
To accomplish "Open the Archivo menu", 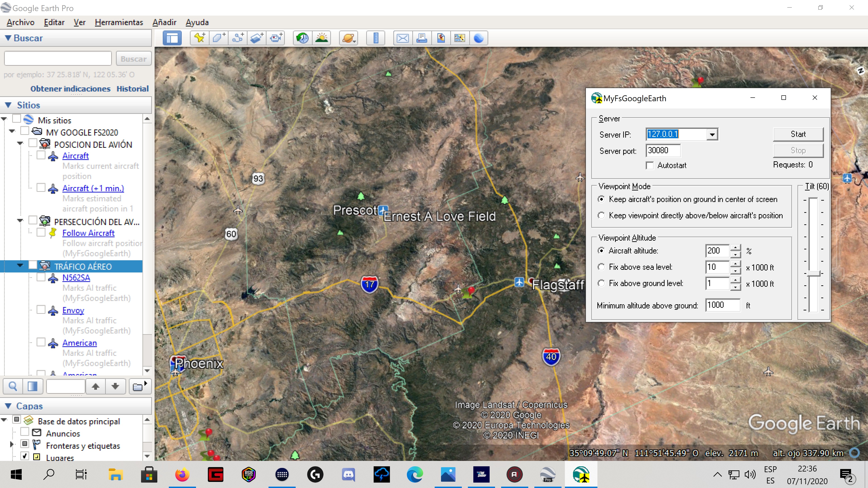I will 21,22.
